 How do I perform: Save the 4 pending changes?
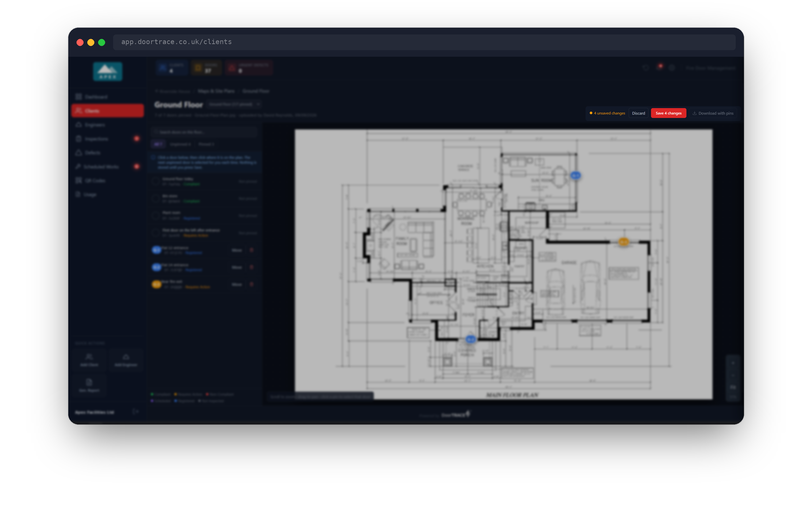[x=668, y=113]
